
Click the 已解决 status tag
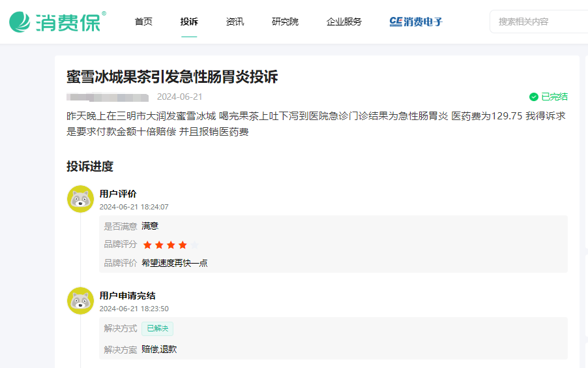pyautogui.click(x=158, y=329)
